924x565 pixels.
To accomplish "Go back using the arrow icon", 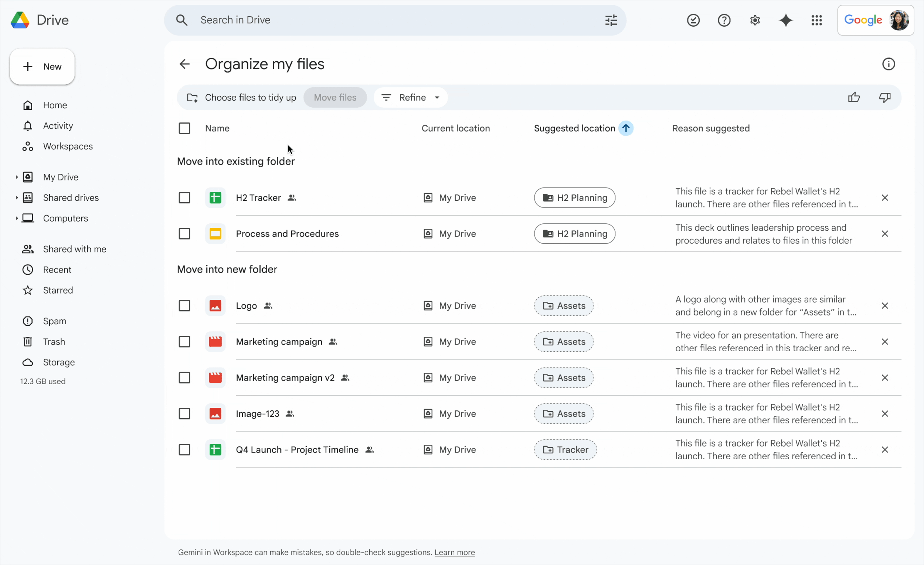I will pyautogui.click(x=184, y=64).
